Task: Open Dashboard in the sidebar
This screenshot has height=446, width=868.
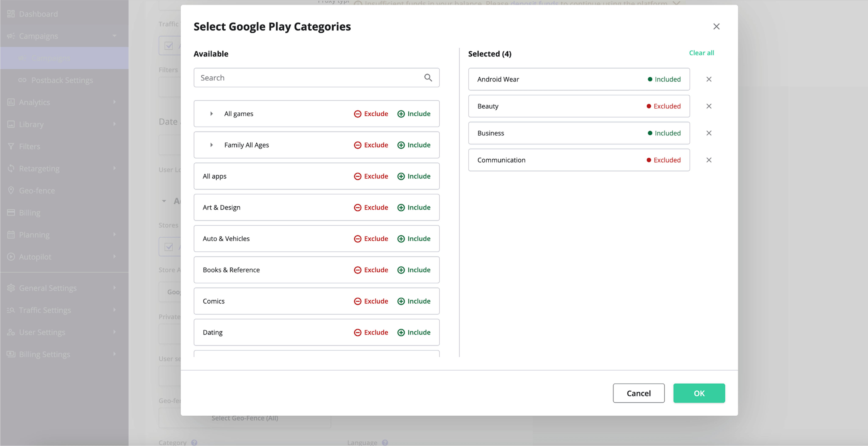Action: tap(64, 14)
